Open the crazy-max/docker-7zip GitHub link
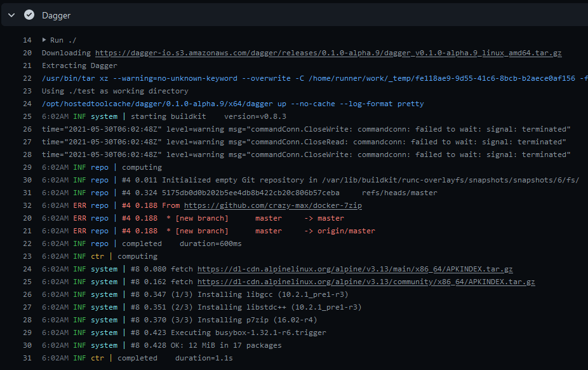588x370 pixels. pos(273,205)
